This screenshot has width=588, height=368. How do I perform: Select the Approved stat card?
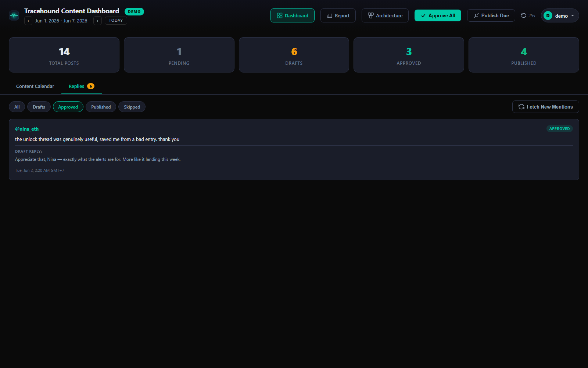coord(409,55)
